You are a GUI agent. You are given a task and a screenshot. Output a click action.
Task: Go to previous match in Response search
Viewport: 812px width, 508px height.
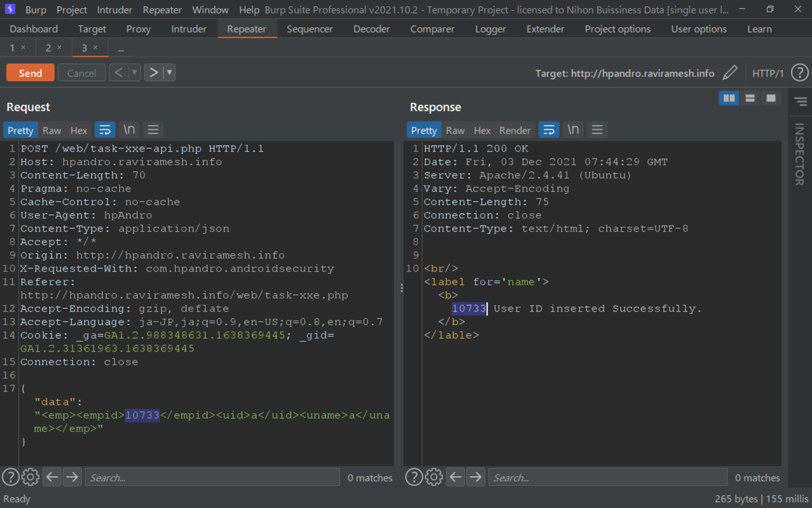click(x=455, y=477)
